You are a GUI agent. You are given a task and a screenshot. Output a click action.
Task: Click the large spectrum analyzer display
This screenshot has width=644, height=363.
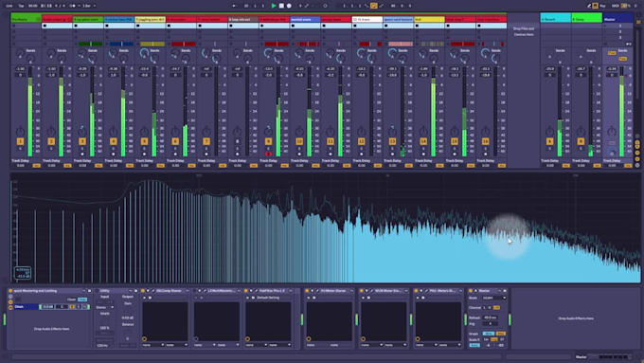pyautogui.click(x=325, y=228)
